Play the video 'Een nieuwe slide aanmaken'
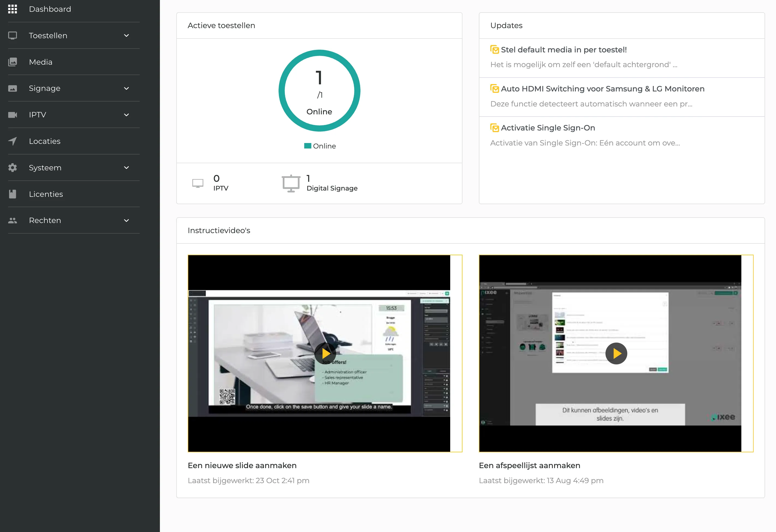The width and height of the screenshot is (776, 532). 325,353
